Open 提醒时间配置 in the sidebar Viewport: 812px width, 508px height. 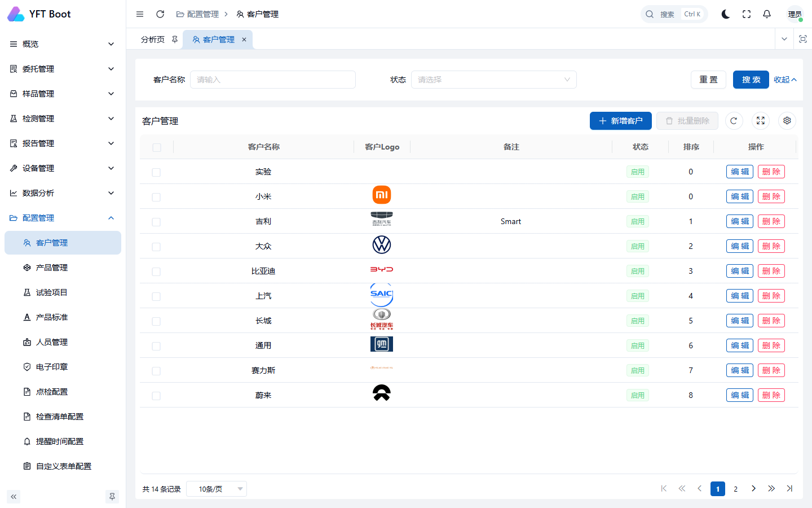[63, 441]
